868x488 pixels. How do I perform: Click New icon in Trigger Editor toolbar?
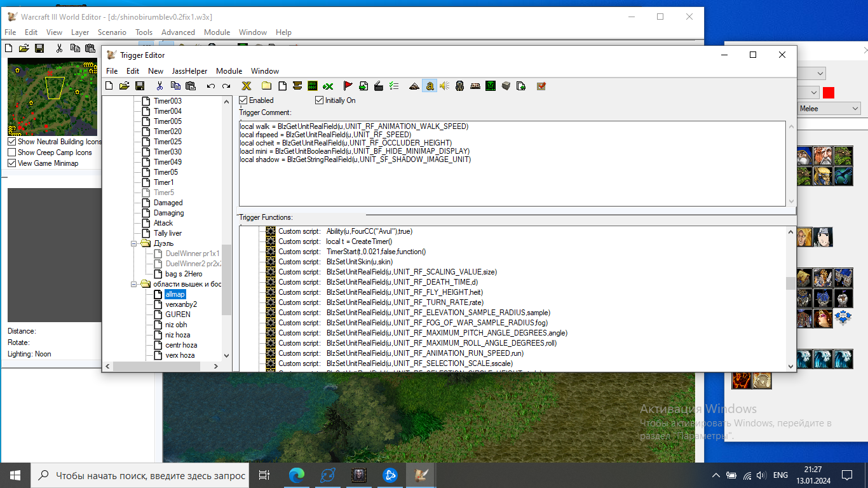[109, 86]
